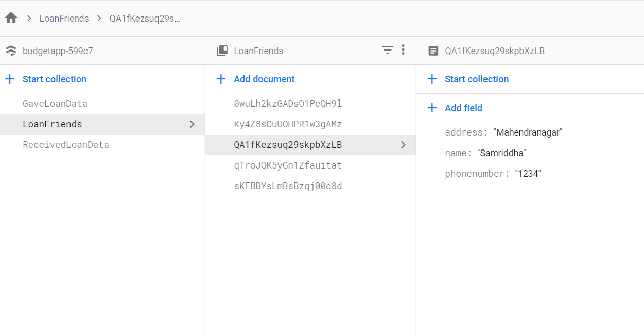Click plus icon next to Add document
Screen dimensions: 644x334
(221, 79)
